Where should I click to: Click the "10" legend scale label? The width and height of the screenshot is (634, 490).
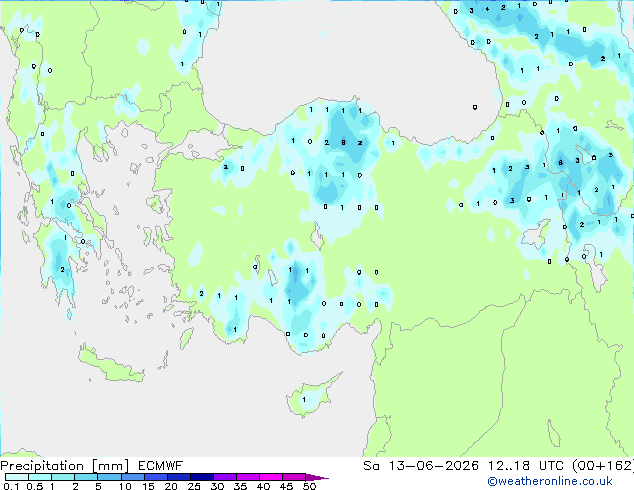pos(125,486)
